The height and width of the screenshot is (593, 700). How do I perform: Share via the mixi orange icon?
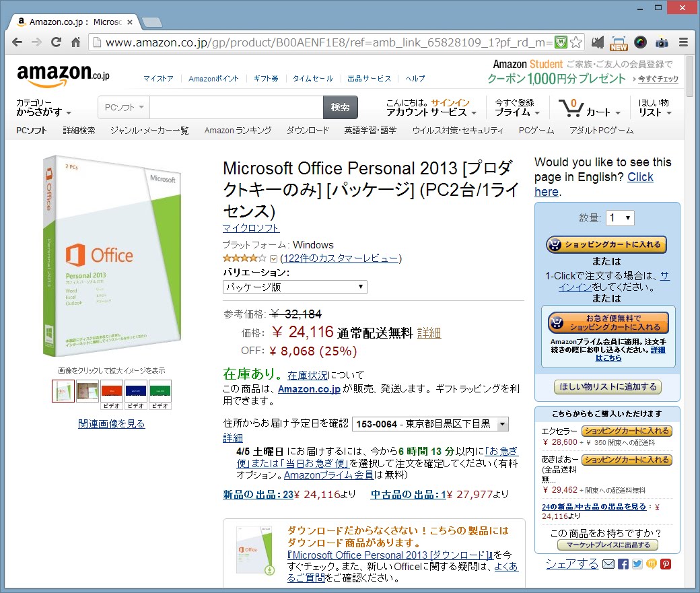click(x=652, y=564)
